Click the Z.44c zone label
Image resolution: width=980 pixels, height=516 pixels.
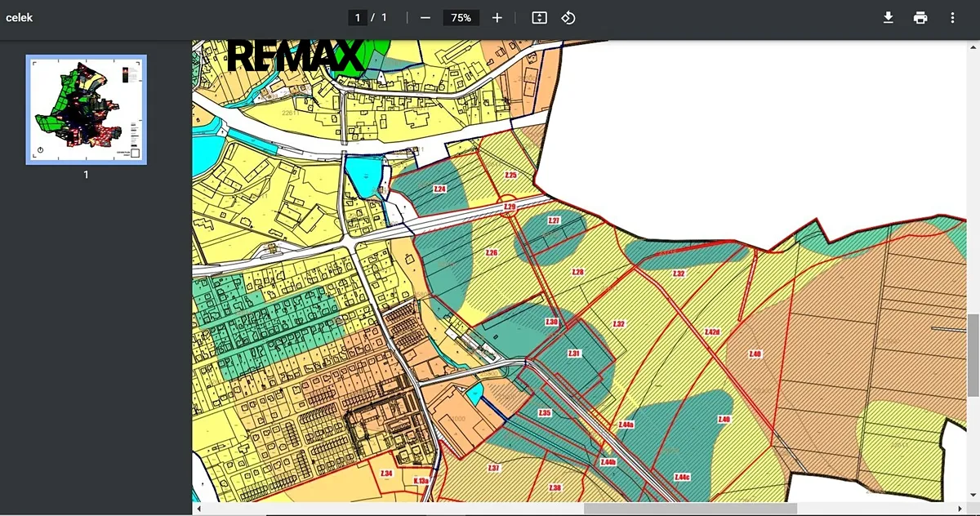(x=682, y=477)
